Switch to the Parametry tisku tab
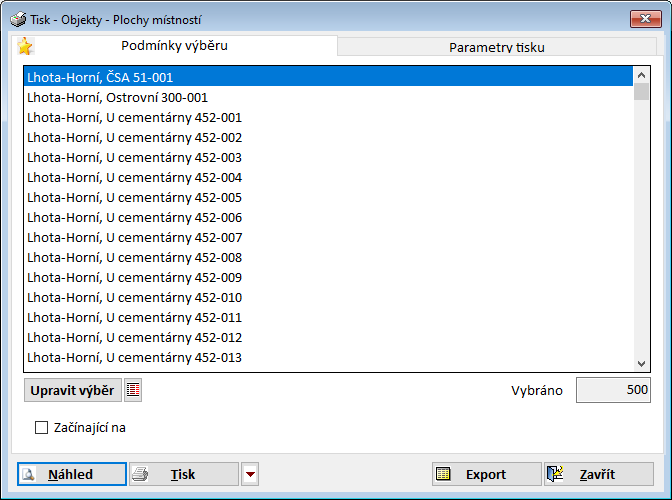The height and width of the screenshot is (500, 672). coord(496,47)
